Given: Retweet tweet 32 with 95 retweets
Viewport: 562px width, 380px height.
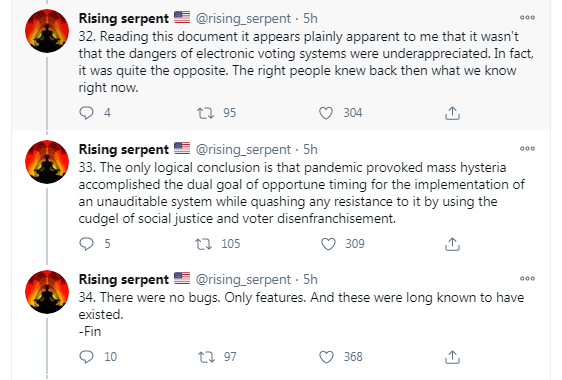Looking at the screenshot, I should (x=205, y=113).
